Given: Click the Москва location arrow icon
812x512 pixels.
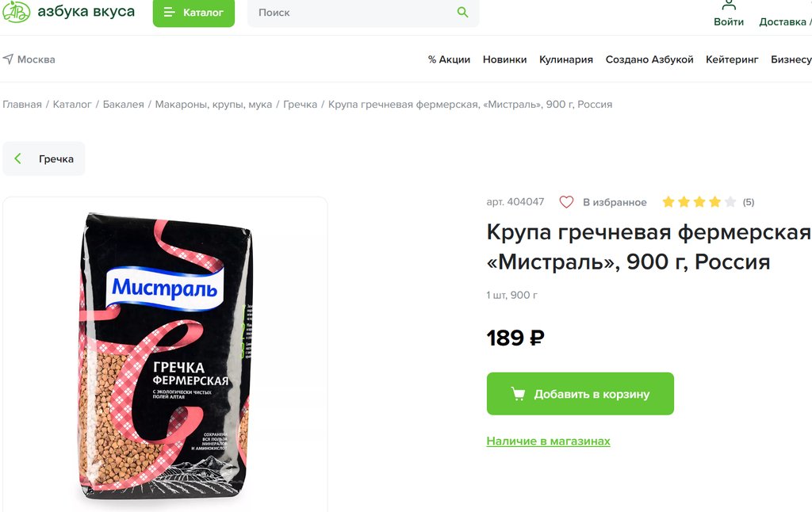Looking at the screenshot, I should [8, 59].
